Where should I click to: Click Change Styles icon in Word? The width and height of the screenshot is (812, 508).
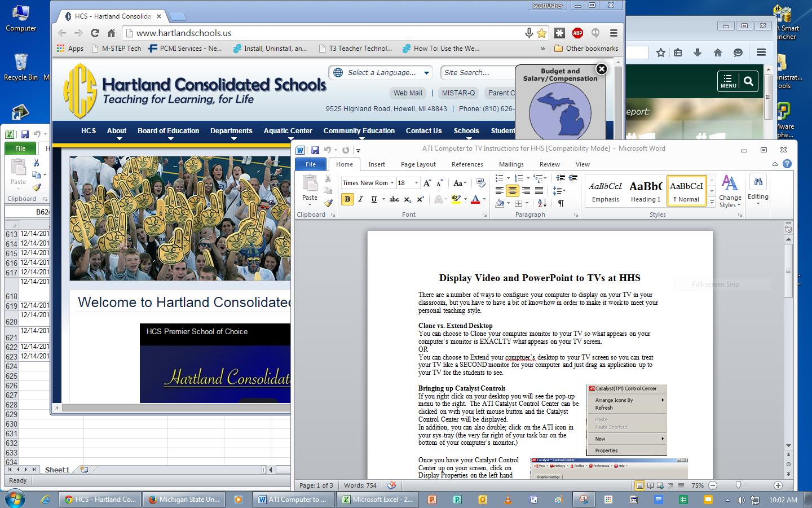pyautogui.click(x=730, y=191)
